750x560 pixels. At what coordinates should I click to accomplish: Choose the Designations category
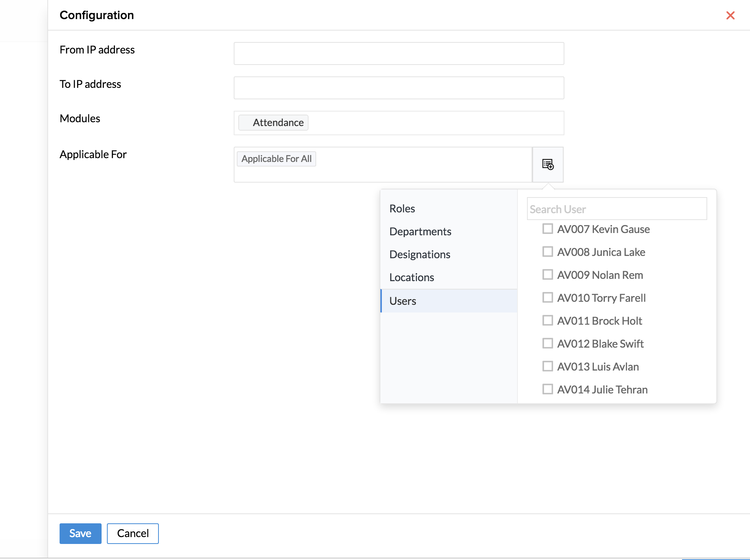pyautogui.click(x=420, y=254)
